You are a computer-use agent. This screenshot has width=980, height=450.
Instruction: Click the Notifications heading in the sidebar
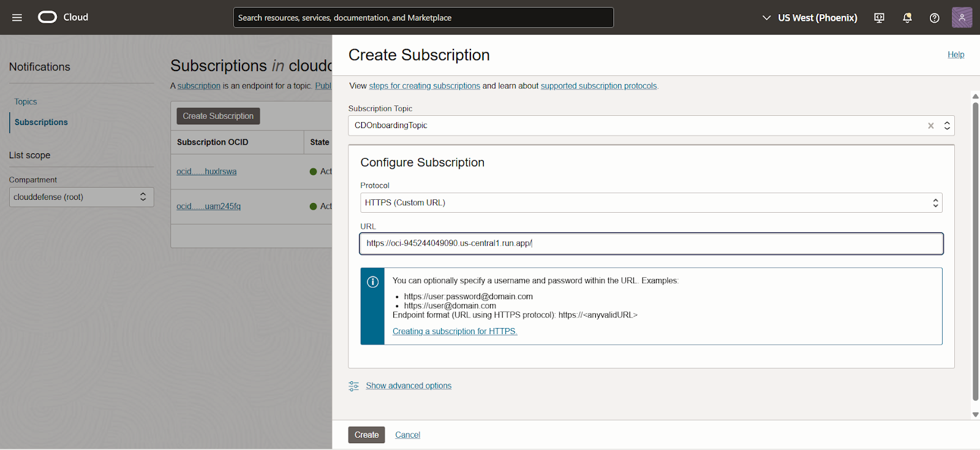click(40, 67)
